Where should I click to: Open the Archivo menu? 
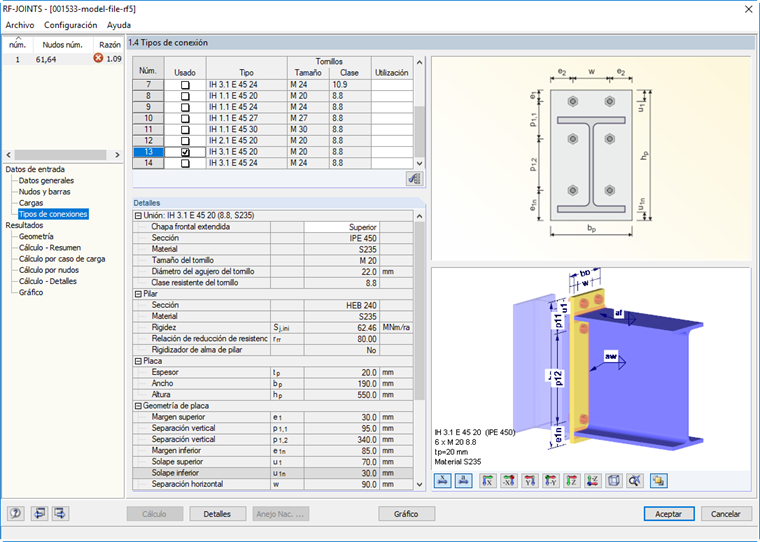tap(20, 25)
